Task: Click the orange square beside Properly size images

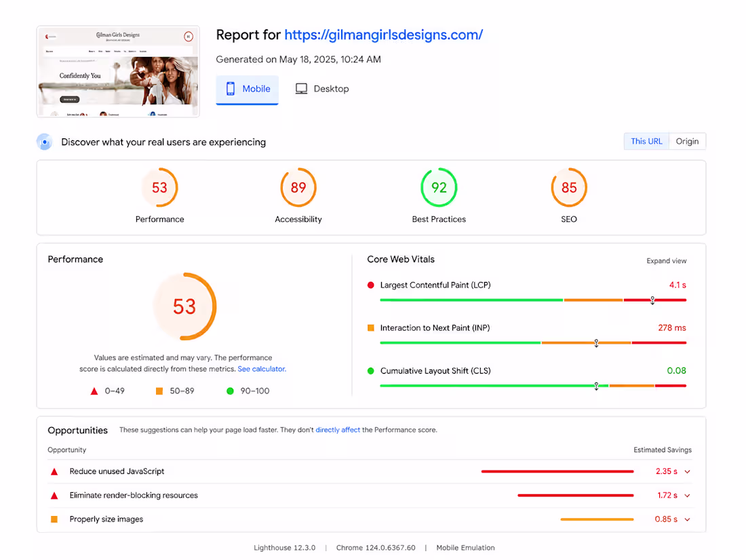Action: [54, 519]
